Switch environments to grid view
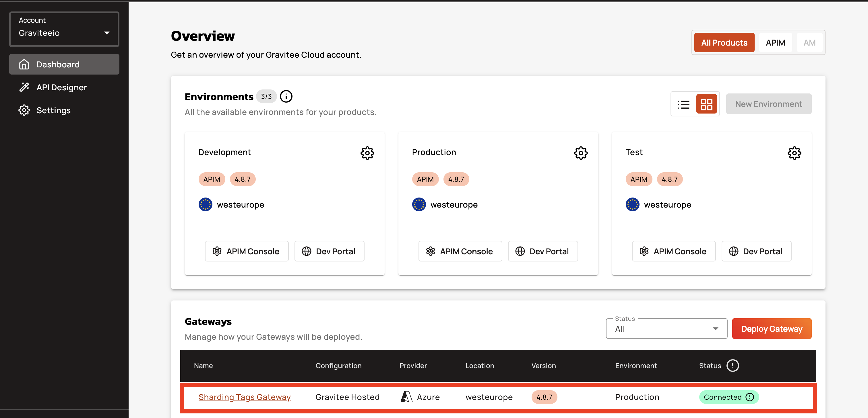 pyautogui.click(x=706, y=104)
